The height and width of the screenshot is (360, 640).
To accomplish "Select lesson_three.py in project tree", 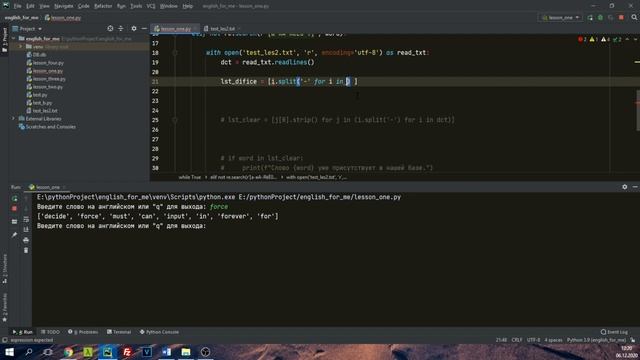I will tap(49, 79).
